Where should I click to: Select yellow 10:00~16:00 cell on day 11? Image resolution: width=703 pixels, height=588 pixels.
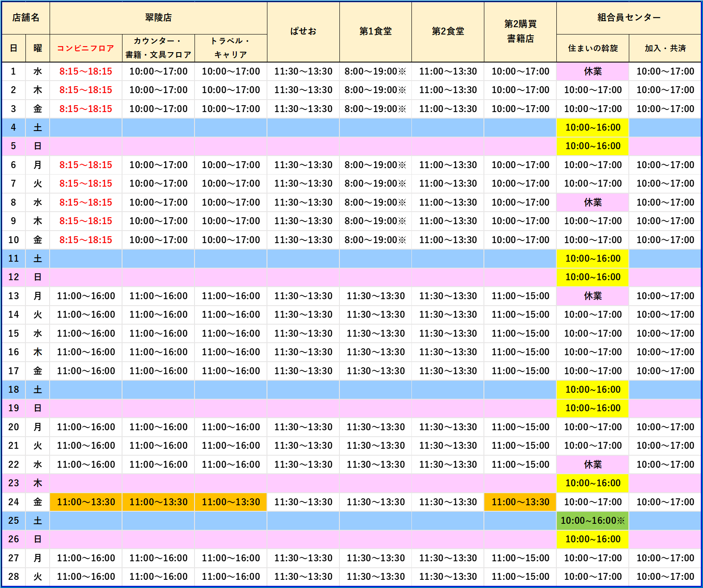click(x=593, y=259)
